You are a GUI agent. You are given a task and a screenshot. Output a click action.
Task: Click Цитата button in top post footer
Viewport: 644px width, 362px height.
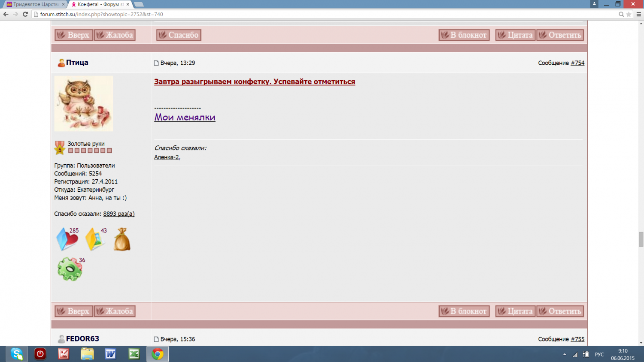515,35
